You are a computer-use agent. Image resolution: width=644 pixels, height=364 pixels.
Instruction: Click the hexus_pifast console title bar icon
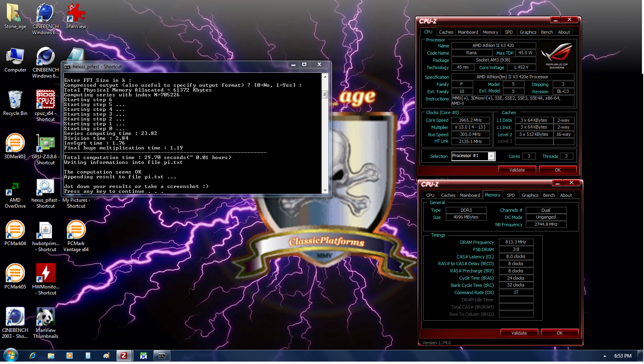point(68,67)
